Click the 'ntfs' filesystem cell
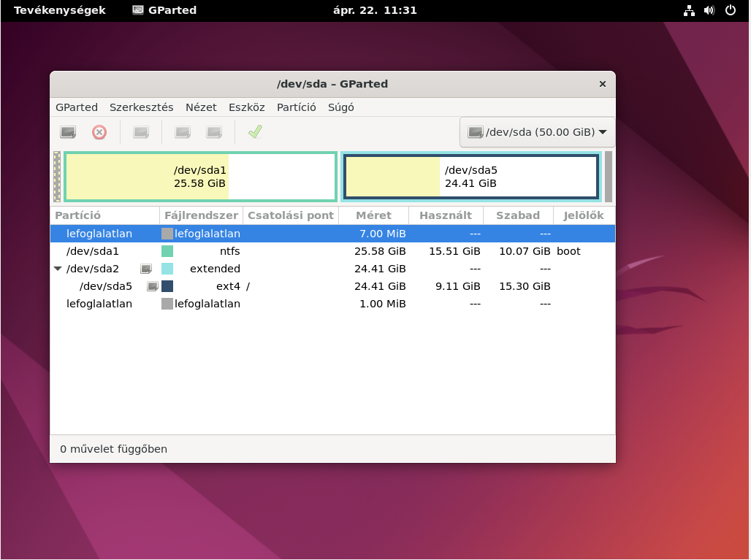 [230, 251]
